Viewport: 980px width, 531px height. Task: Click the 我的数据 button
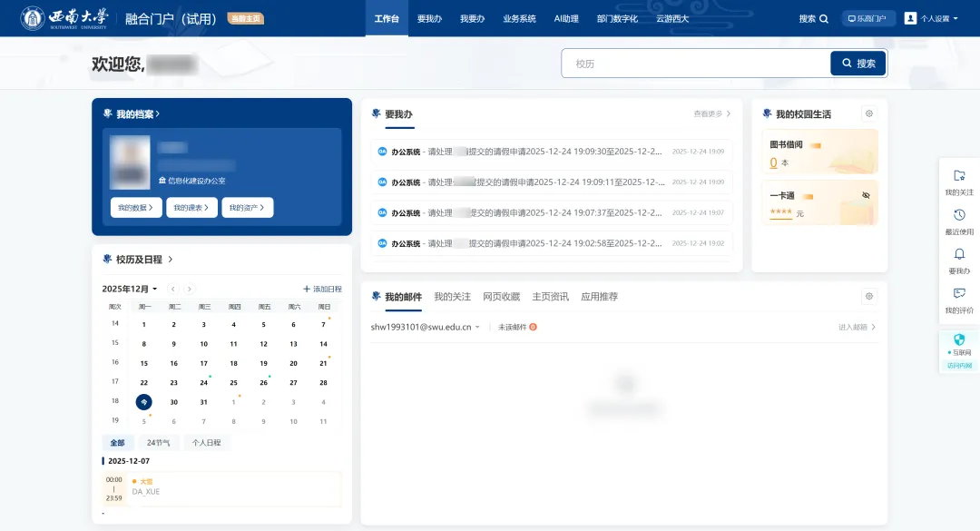point(134,207)
